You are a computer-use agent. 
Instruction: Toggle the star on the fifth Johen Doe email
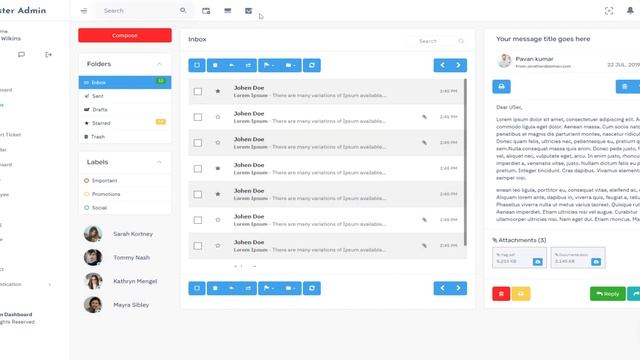[218, 194]
